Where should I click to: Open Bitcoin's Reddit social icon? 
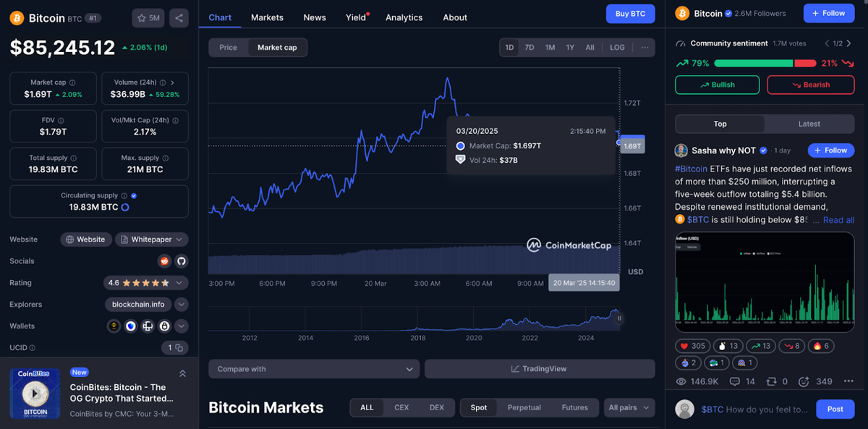click(164, 260)
